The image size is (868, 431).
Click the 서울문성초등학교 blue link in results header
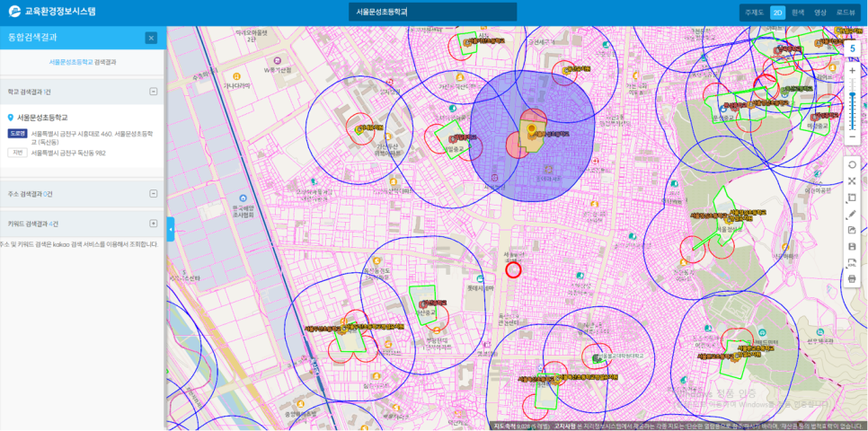tap(71, 63)
